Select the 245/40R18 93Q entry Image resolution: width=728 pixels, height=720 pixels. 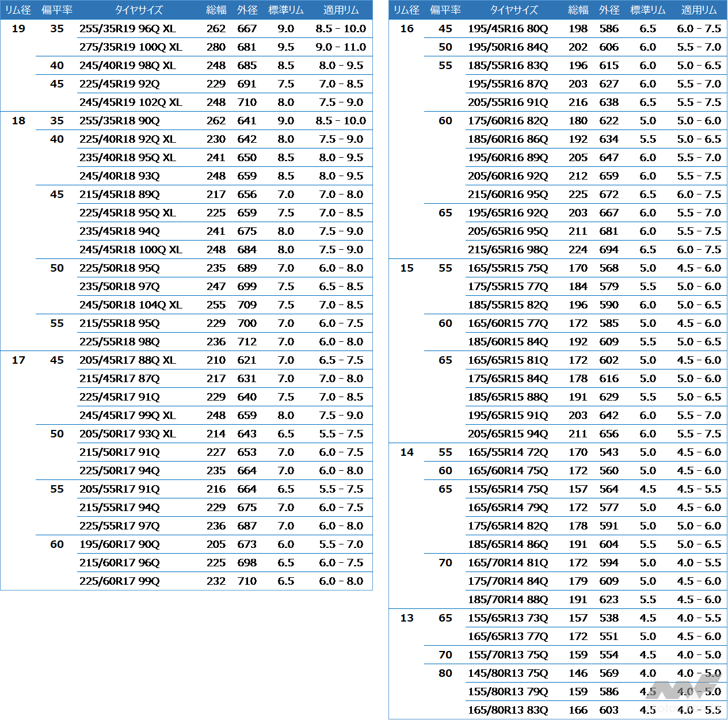point(120,176)
